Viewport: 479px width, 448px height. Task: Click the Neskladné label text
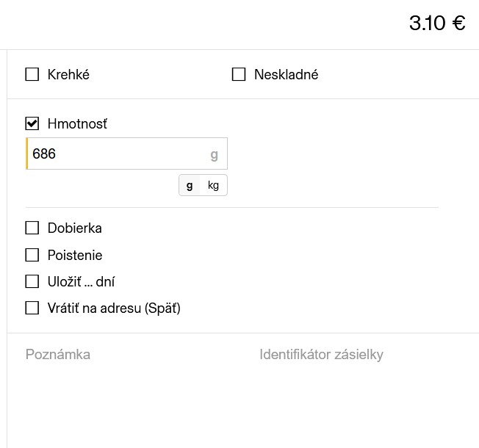[x=286, y=74]
